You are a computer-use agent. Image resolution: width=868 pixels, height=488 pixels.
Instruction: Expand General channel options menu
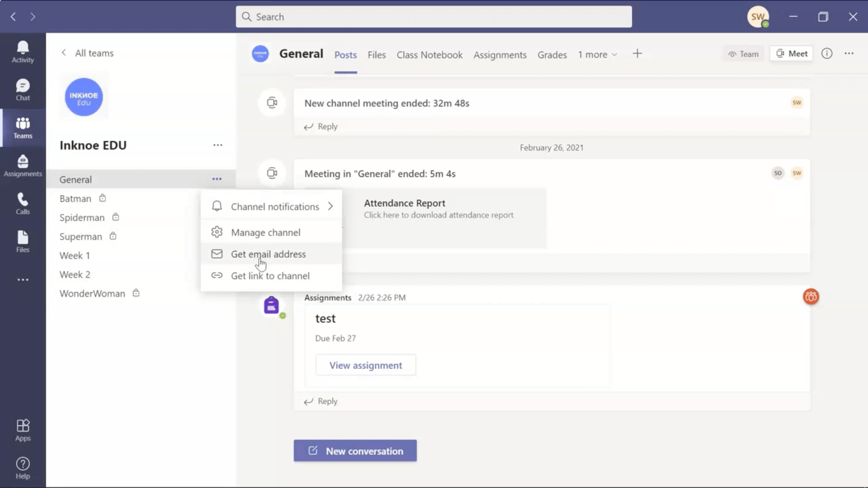217,179
